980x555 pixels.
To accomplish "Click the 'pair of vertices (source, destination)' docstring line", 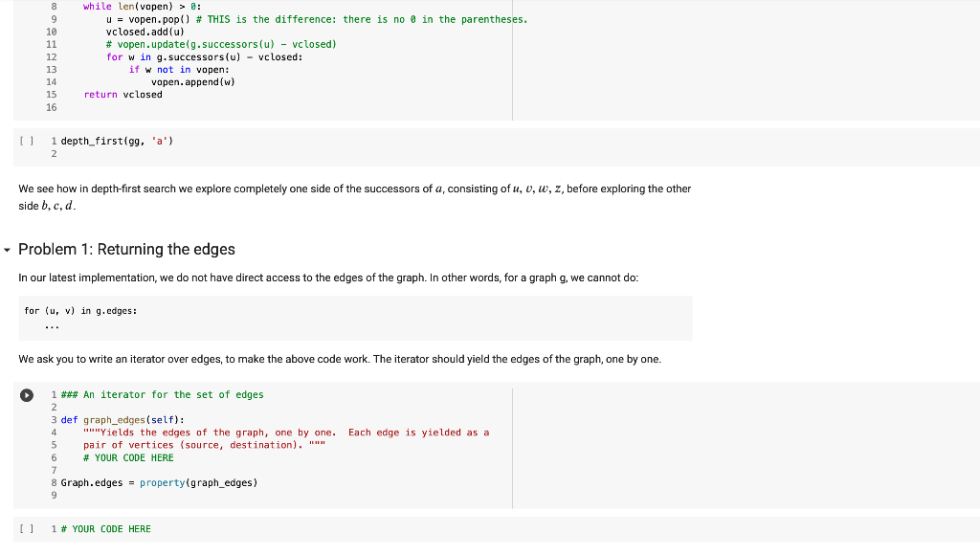I will pos(205,445).
